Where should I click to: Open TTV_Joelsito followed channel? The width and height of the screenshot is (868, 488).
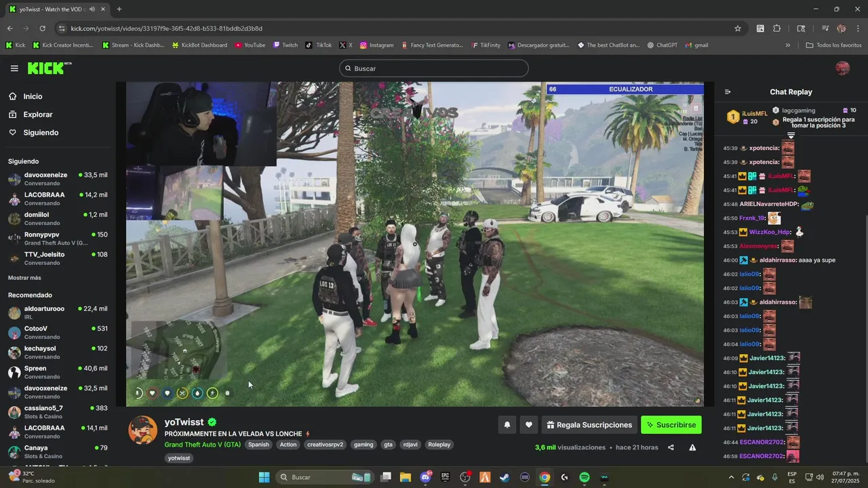click(x=57, y=258)
